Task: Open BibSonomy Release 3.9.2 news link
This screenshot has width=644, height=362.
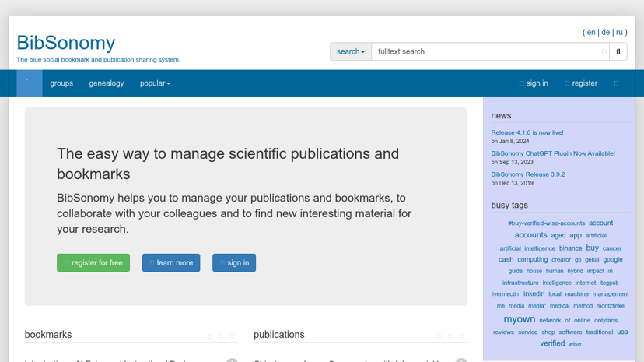Action: [528, 174]
